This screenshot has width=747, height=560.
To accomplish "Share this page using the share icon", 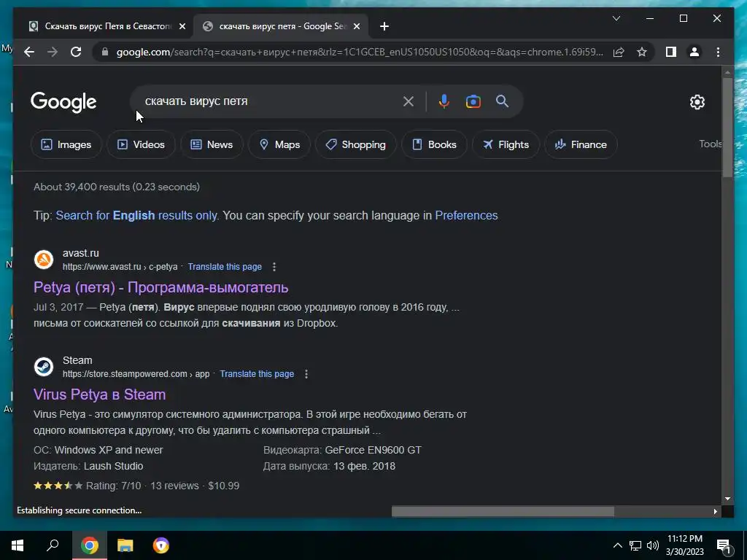I will (619, 52).
